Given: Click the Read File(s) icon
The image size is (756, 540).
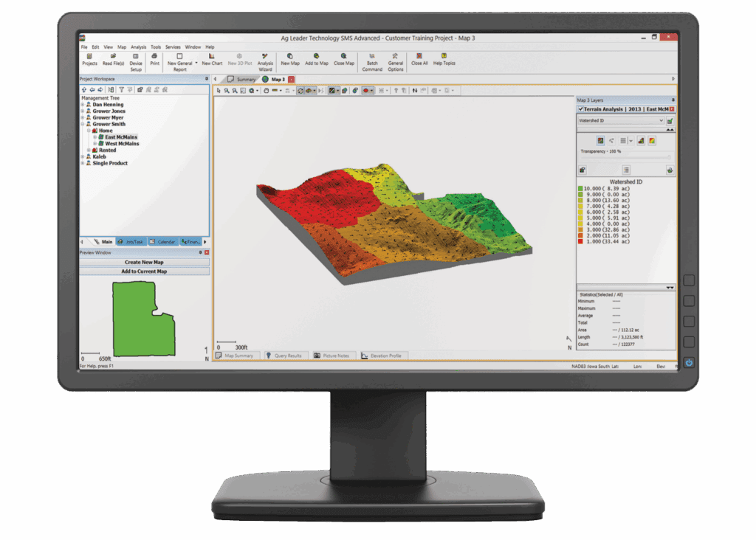Looking at the screenshot, I should [113, 58].
